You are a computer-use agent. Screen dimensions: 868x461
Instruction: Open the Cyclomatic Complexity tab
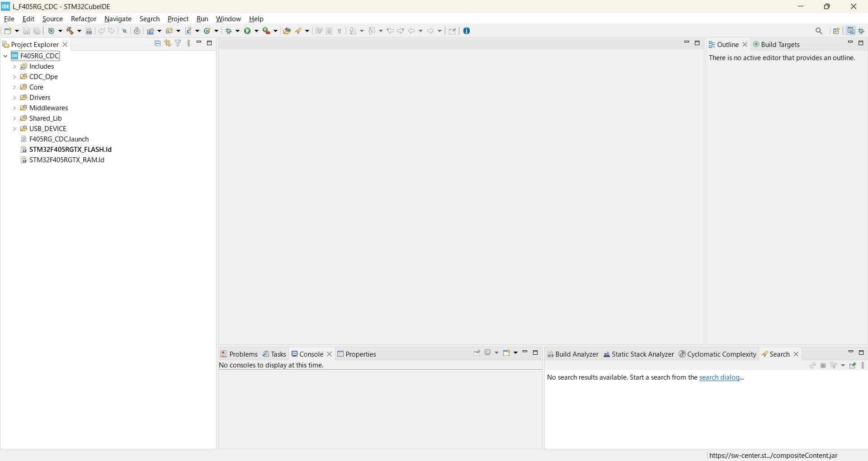717,354
